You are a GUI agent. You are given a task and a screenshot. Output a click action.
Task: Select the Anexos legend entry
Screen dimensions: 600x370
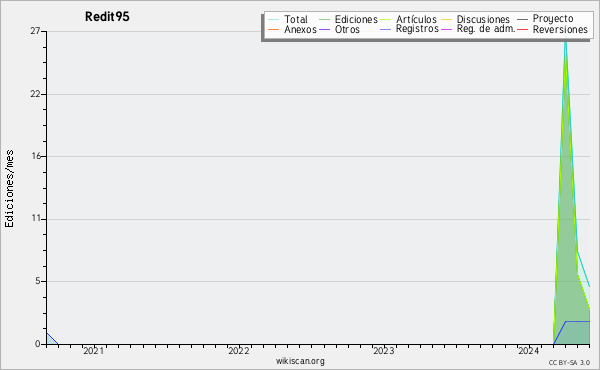coord(292,29)
